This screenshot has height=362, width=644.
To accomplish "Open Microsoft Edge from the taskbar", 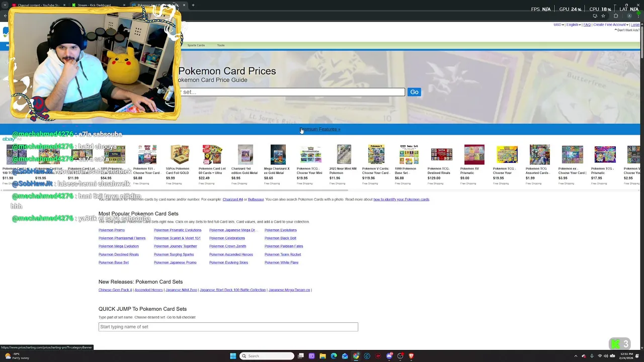I will pos(334,356).
